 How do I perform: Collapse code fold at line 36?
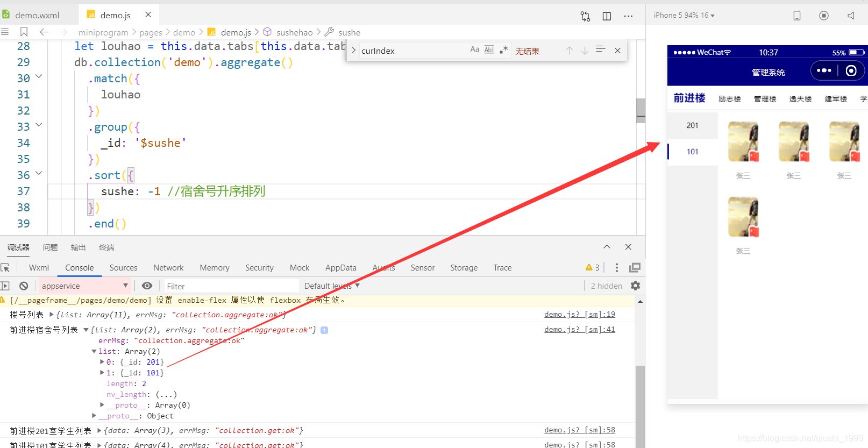click(39, 173)
